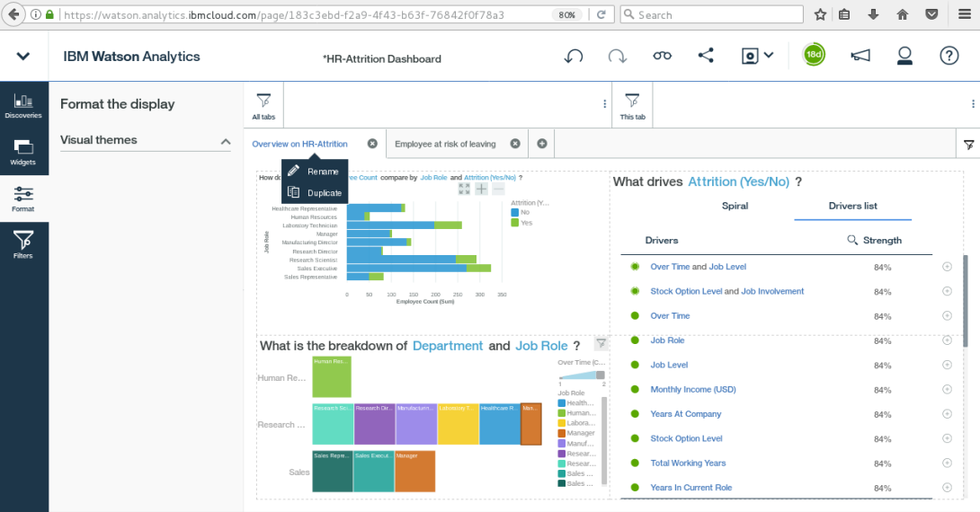Click the expand chart icon on bar chart

464,189
